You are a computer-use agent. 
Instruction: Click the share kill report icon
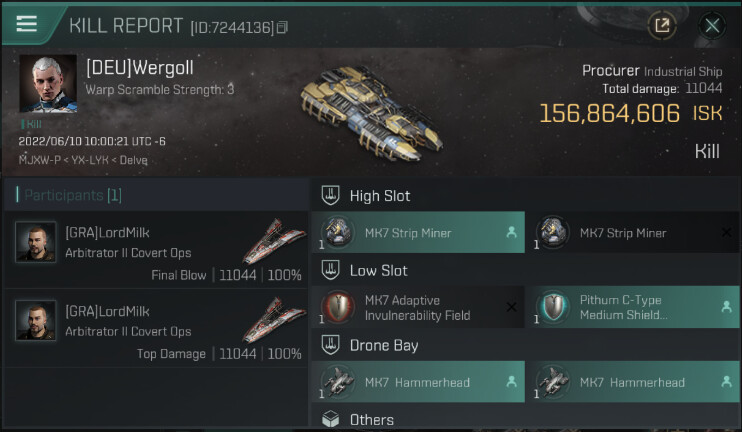(661, 26)
